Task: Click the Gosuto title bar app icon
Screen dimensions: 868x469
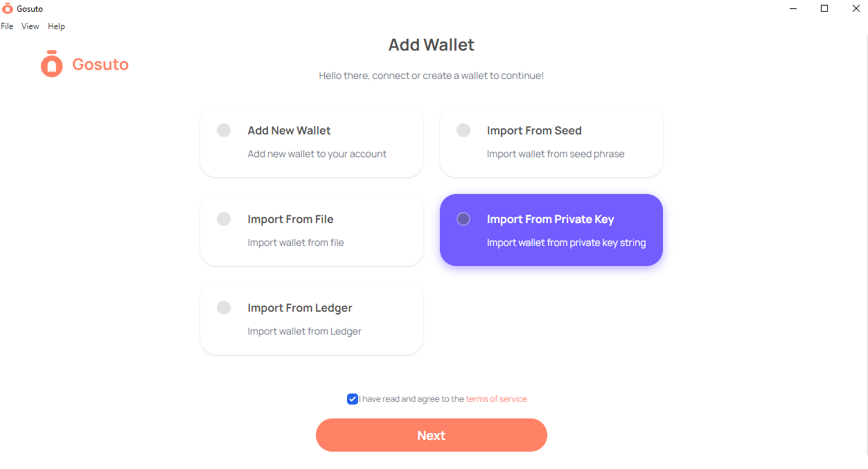Action: tap(8, 8)
